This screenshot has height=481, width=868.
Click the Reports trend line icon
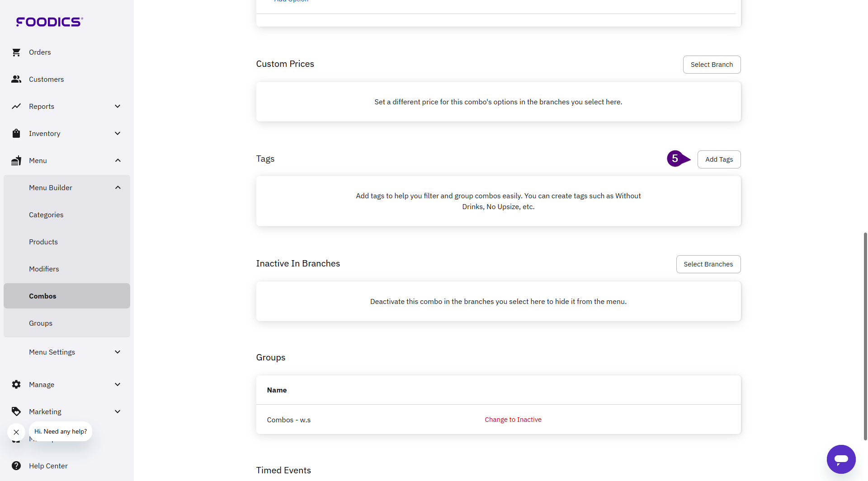(16, 107)
